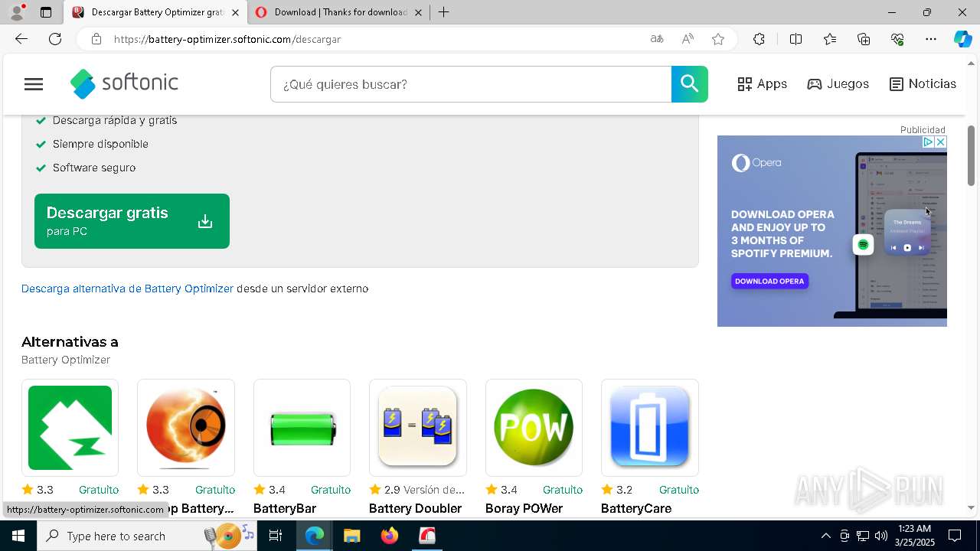Click the AdChoices info icon on ad
This screenshot has height=551, width=980.
(928, 142)
